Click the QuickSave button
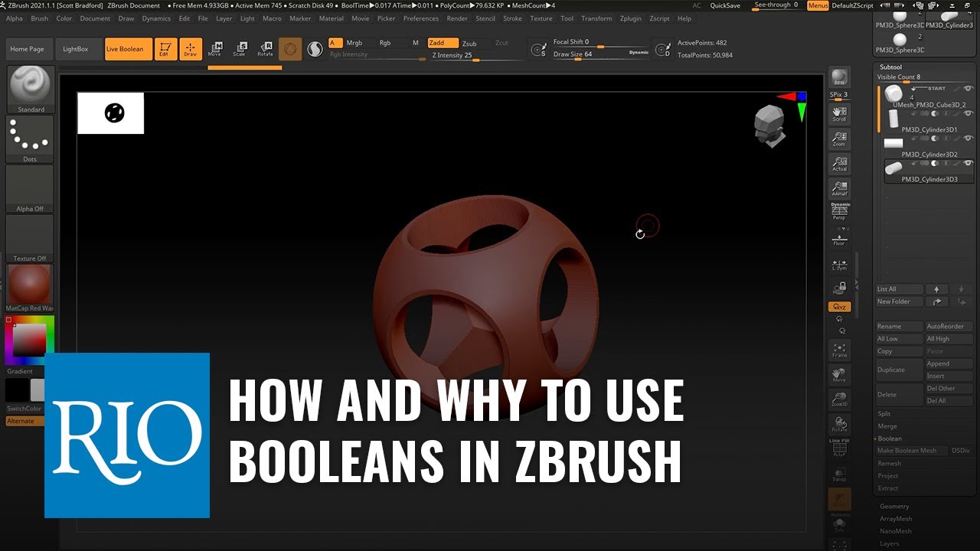The image size is (980, 551). pyautogui.click(x=725, y=5)
